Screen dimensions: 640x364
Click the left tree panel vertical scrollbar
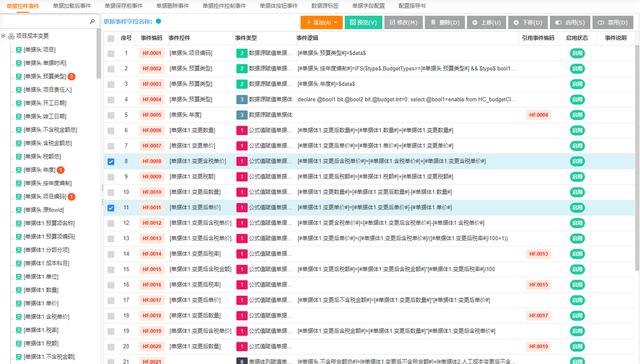98,53
